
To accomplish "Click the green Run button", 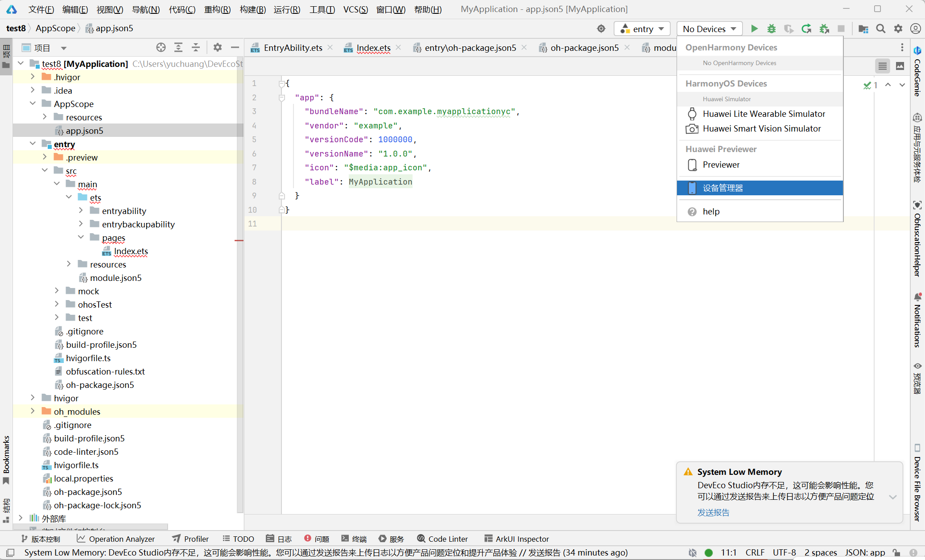I will tap(754, 29).
